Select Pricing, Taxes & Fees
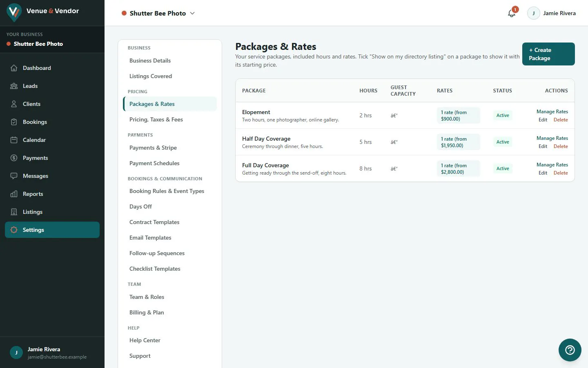The height and width of the screenshot is (368, 588). click(x=170, y=119)
